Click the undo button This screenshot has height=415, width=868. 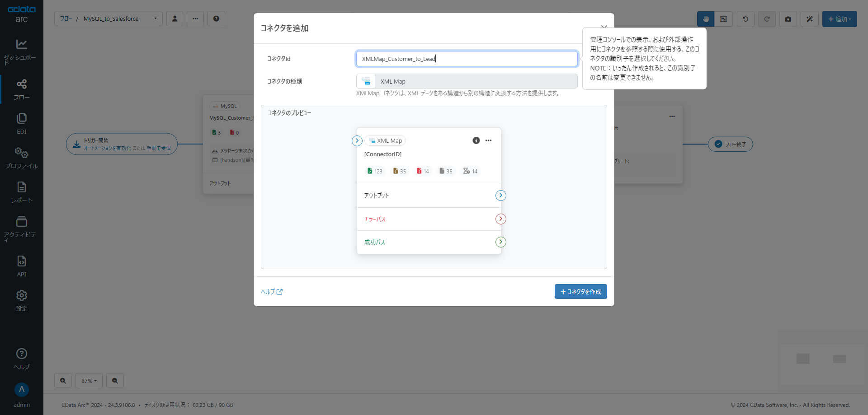click(745, 19)
